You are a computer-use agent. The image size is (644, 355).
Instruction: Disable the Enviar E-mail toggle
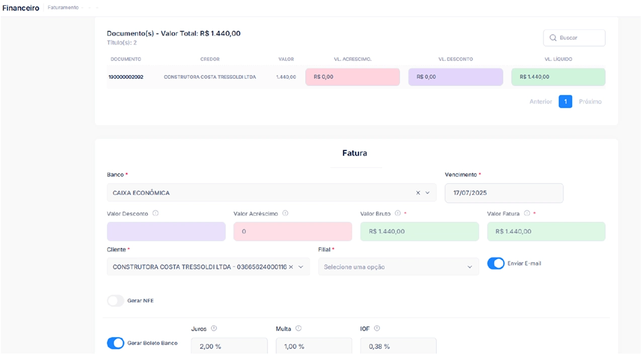click(496, 263)
